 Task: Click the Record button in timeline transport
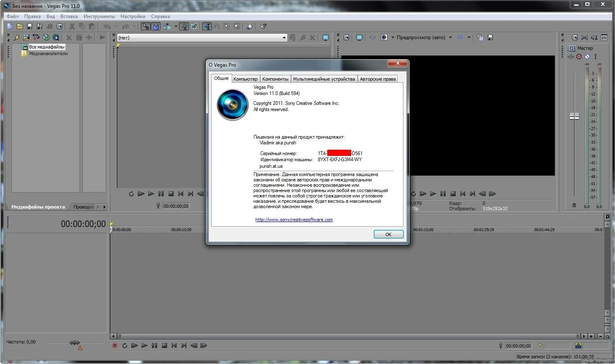pyautogui.click(x=115, y=346)
